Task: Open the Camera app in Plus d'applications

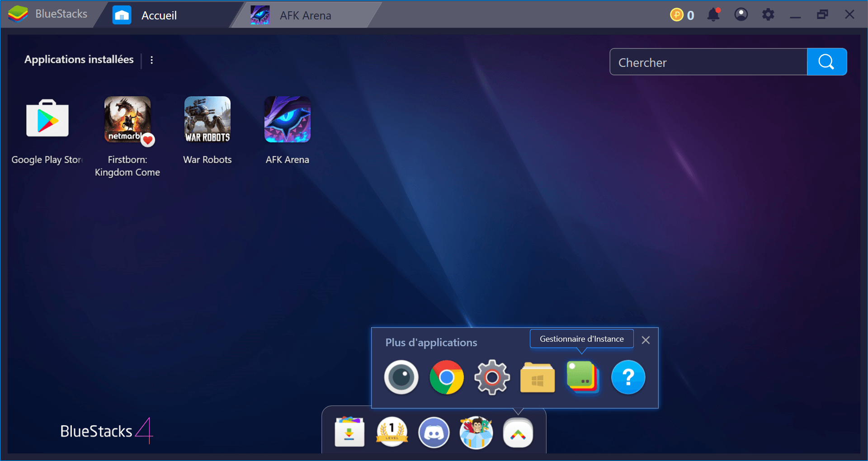Action: pyautogui.click(x=401, y=377)
